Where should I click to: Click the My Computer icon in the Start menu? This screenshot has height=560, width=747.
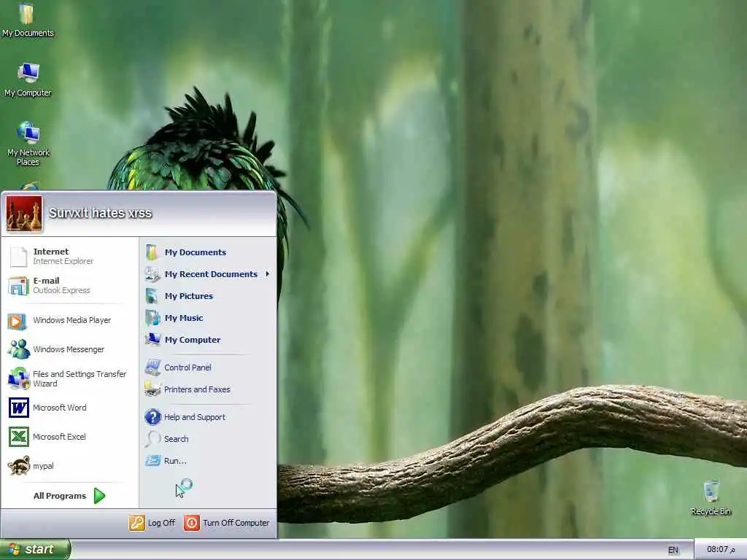[x=152, y=339]
